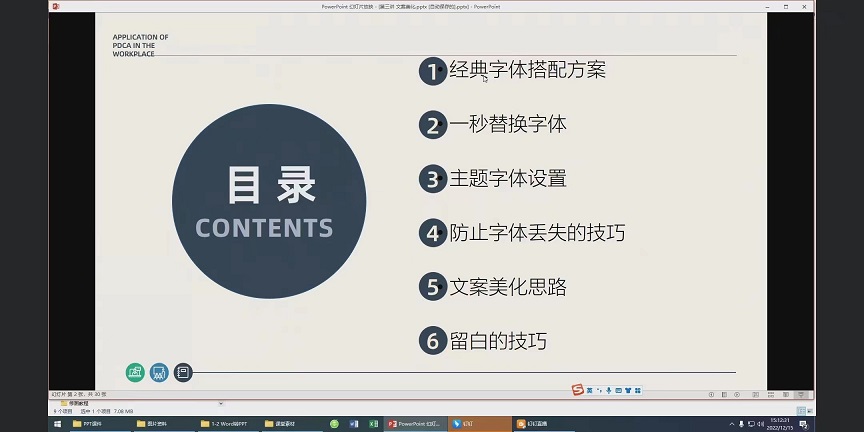Click the blue projector screen icon on slide
This screenshot has height=432, width=864.
point(158,372)
